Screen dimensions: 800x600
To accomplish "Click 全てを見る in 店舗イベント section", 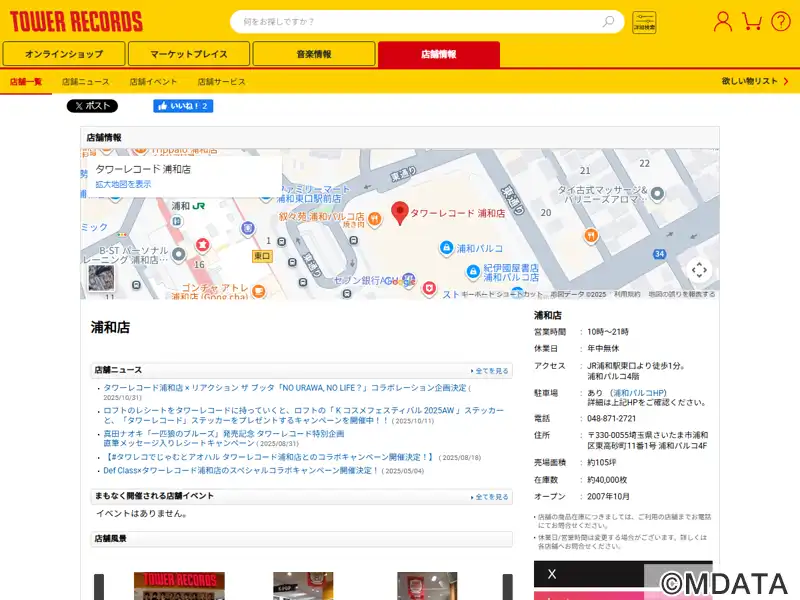I will [x=490, y=497].
